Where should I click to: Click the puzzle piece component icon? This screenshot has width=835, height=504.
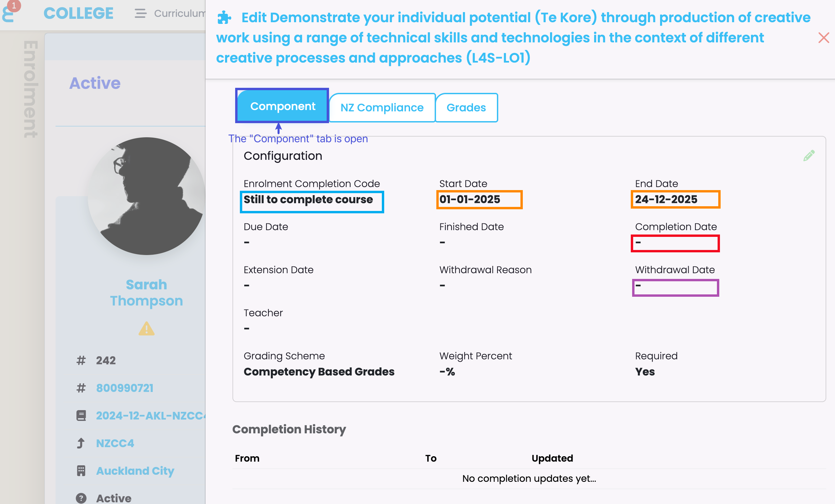(224, 17)
